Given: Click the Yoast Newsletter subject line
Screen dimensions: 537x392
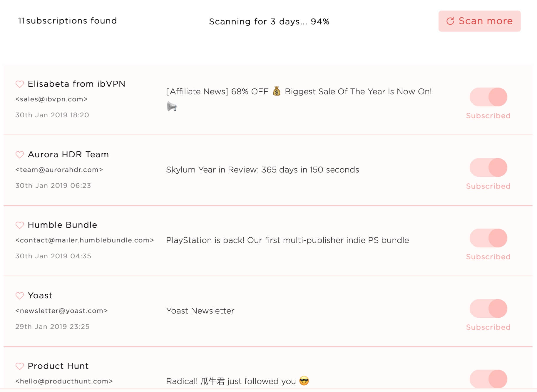Looking at the screenshot, I should click(200, 311).
